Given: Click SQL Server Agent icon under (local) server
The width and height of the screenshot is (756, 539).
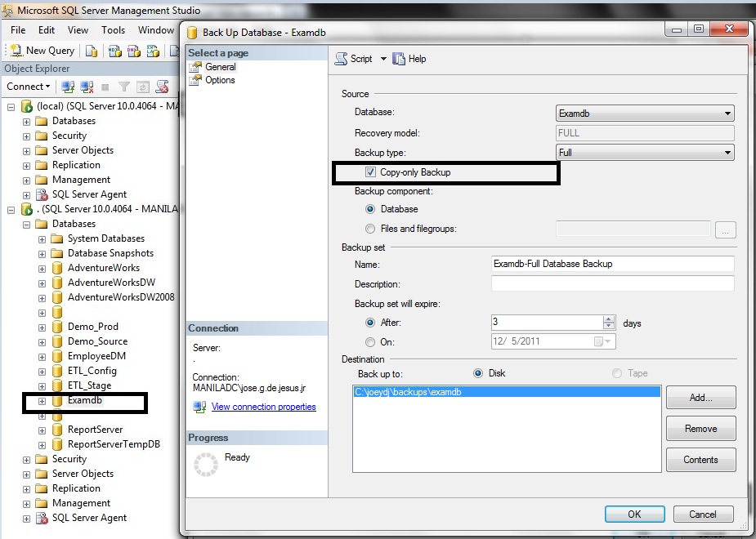Looking at the screenshot, I should click(x=42, y=194).
